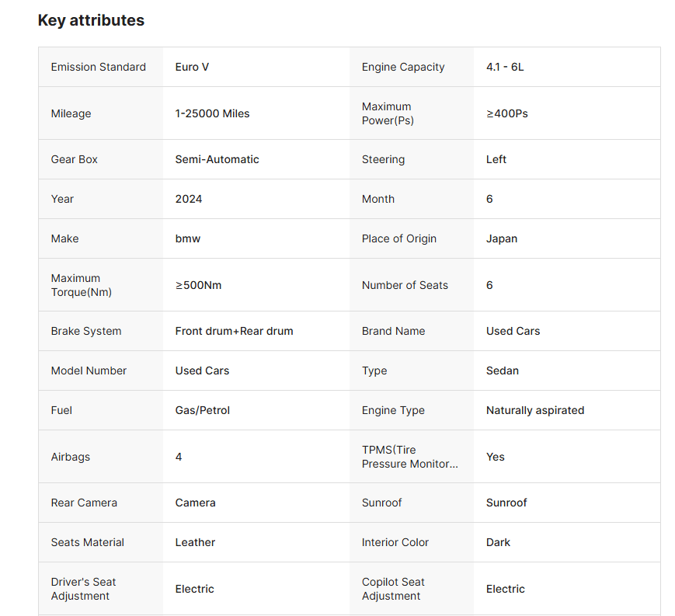675x616 pixels.
Task: Select the Leather seats material value
Action: [x=195, y=542]
